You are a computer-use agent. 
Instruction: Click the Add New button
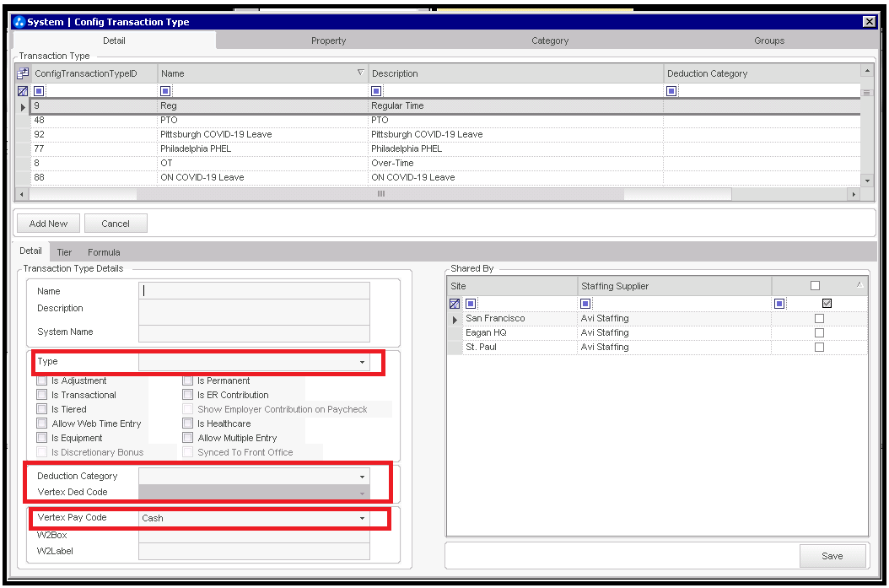click(48, 224)
